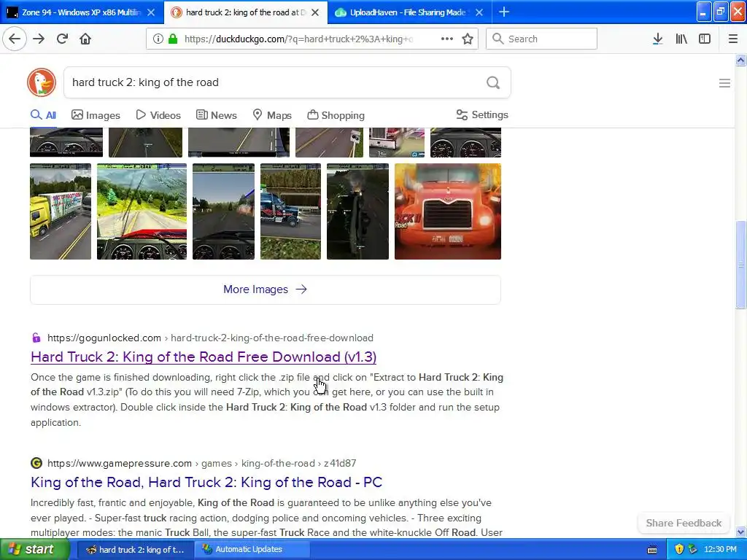747x560 pixels.
Task: Open the blue truck on road thumbnail
Action: click(290, 211)
